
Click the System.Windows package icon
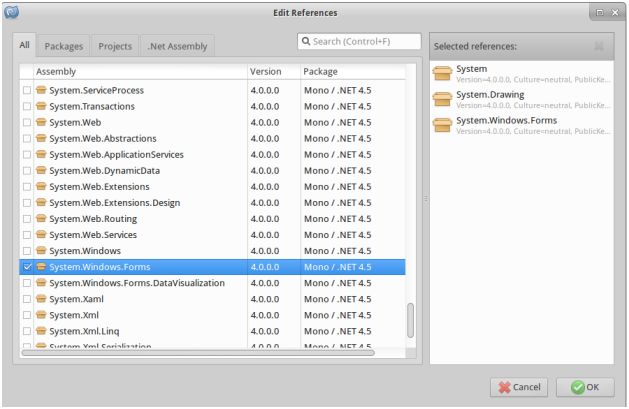[x=41, y=250]
